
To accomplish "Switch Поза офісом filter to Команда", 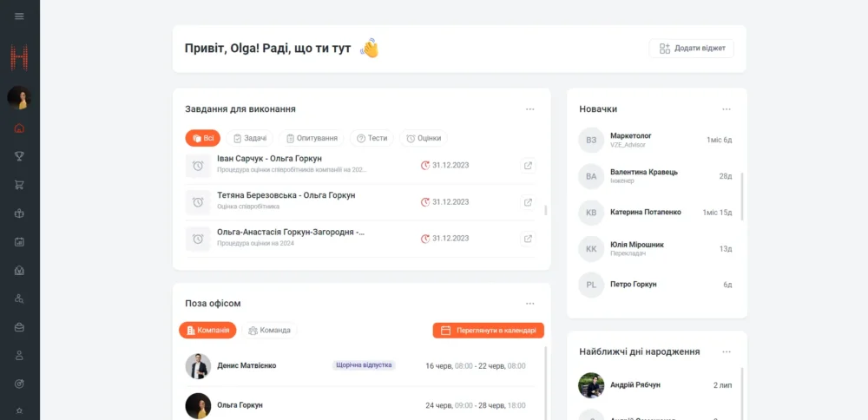I will pyautogui.click(x=269, y=331).
